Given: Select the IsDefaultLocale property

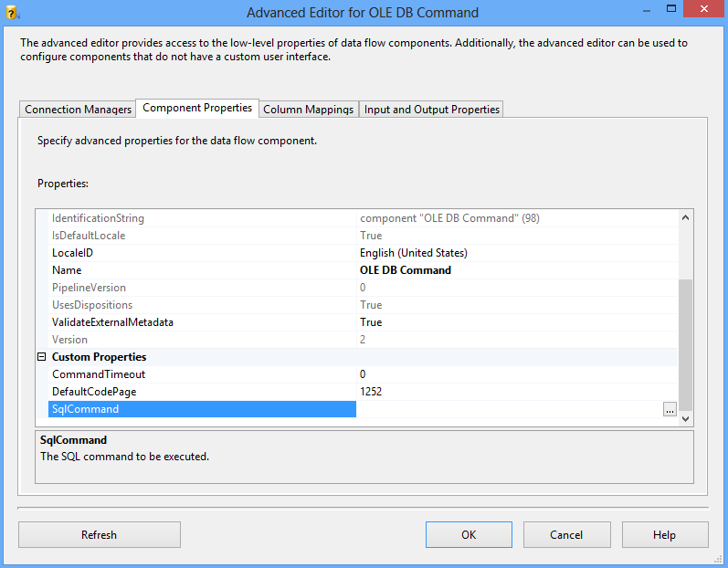Looking at the screenshot, I should [x=203, y=236].
